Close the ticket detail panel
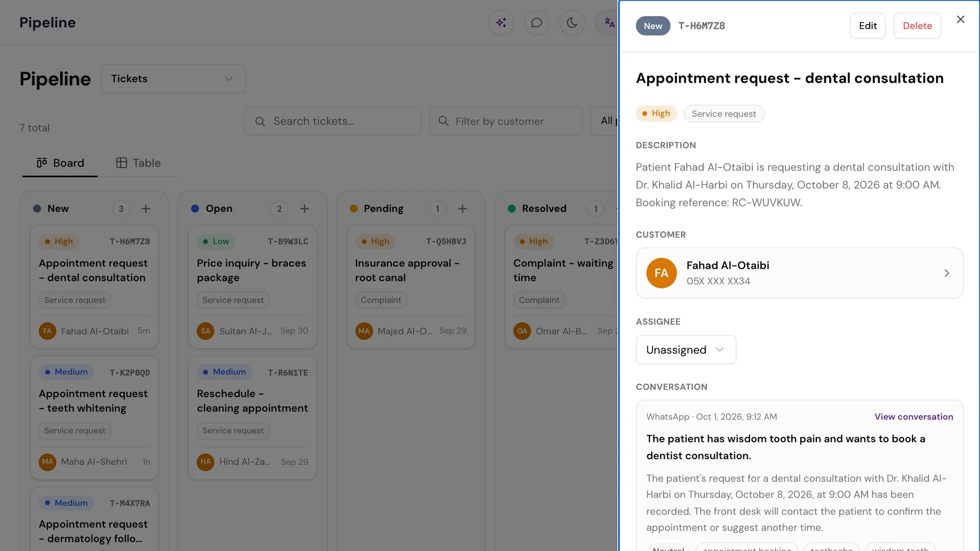 pos(960,19)
